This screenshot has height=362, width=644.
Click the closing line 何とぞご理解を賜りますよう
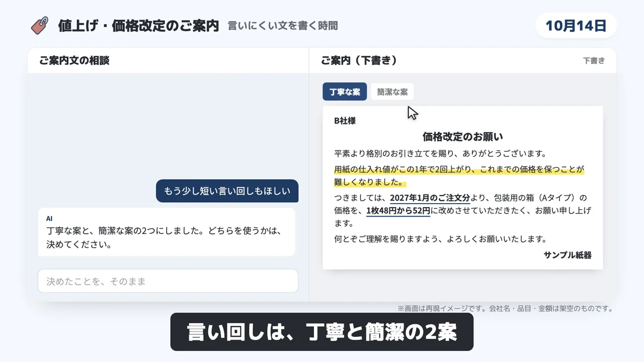pyautogui.click(x=440, y=239)
